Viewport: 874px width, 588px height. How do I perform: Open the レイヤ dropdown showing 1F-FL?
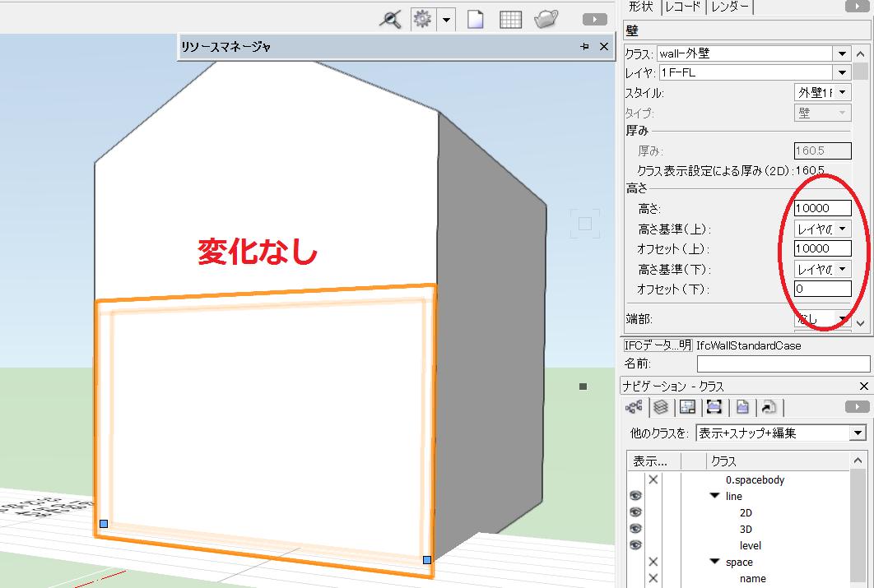coord(841,72)
